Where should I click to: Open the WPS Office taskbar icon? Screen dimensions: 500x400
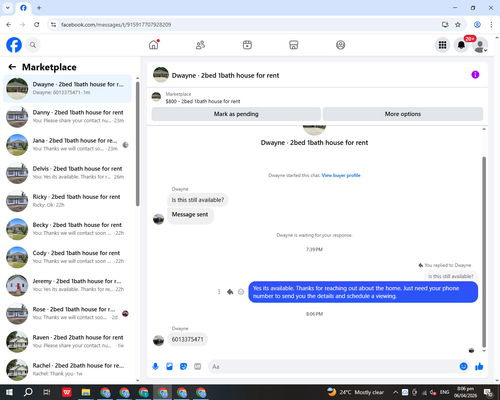click(x=67, y=392)
